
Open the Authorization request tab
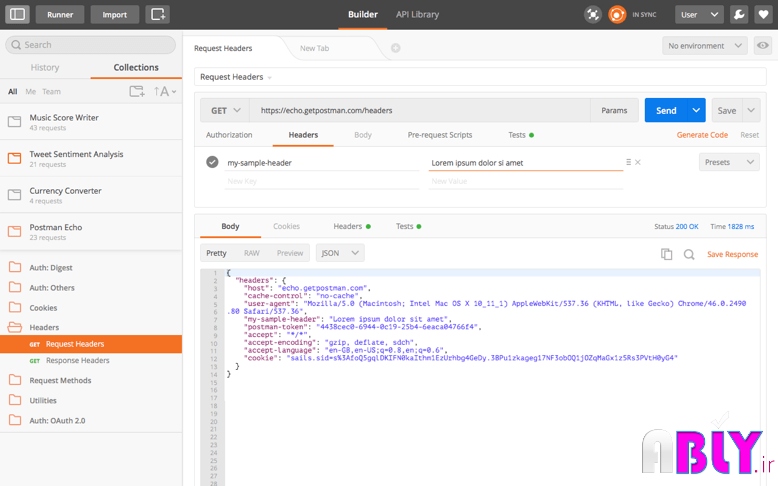[x=229, y=135]
